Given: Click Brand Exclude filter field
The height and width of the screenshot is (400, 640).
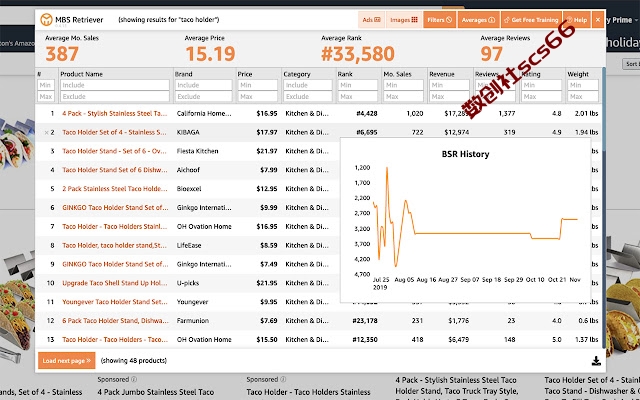Looking at the screenshot, I should 203,96.
